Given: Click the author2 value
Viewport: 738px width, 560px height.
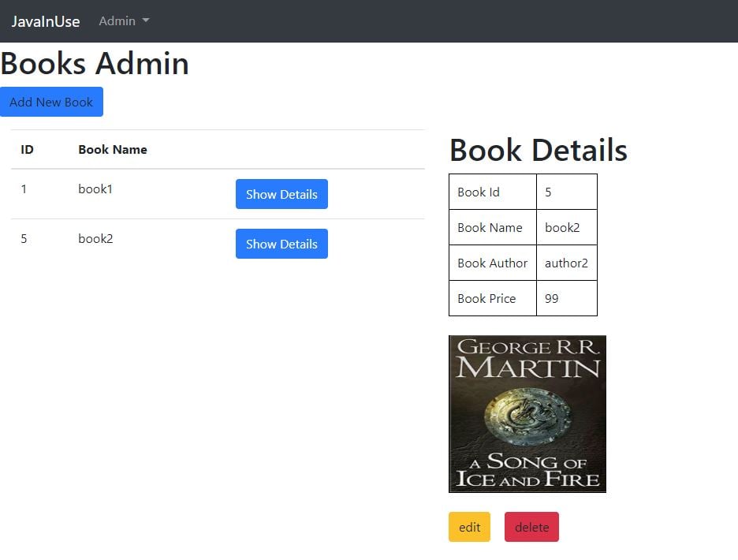Looking at the screenshot, I should pyautogui.click(x=566, y=263).
